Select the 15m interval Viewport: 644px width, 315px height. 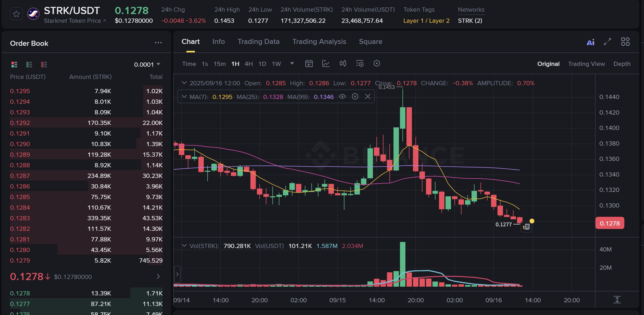[220, 64]
